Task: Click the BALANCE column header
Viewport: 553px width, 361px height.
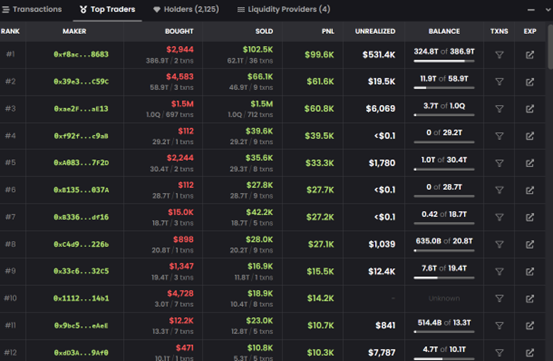Action: pos(444,31)
